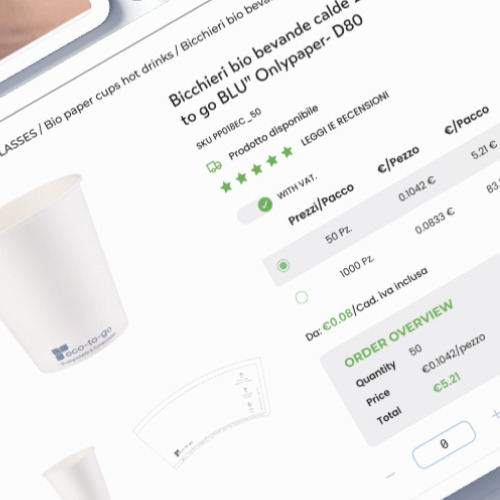Decrease quantity with the minus button
The height and width of the screenshot is (500, 500).
coord(390,475)
